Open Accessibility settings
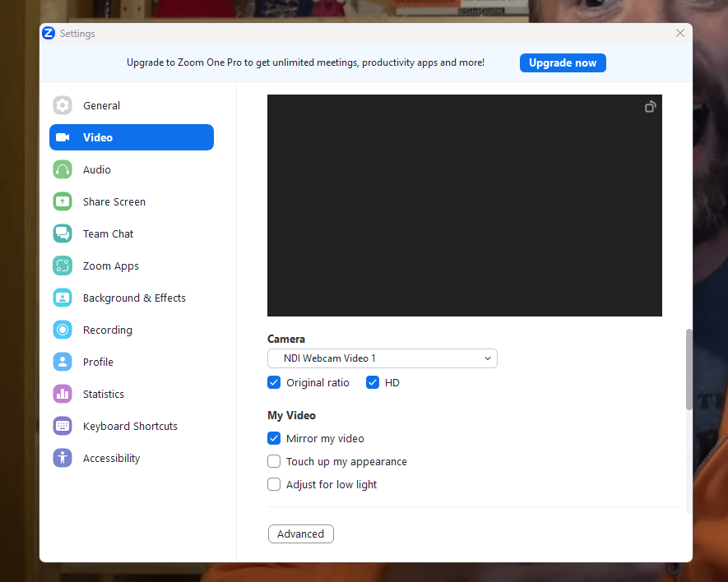 [132, 458]
